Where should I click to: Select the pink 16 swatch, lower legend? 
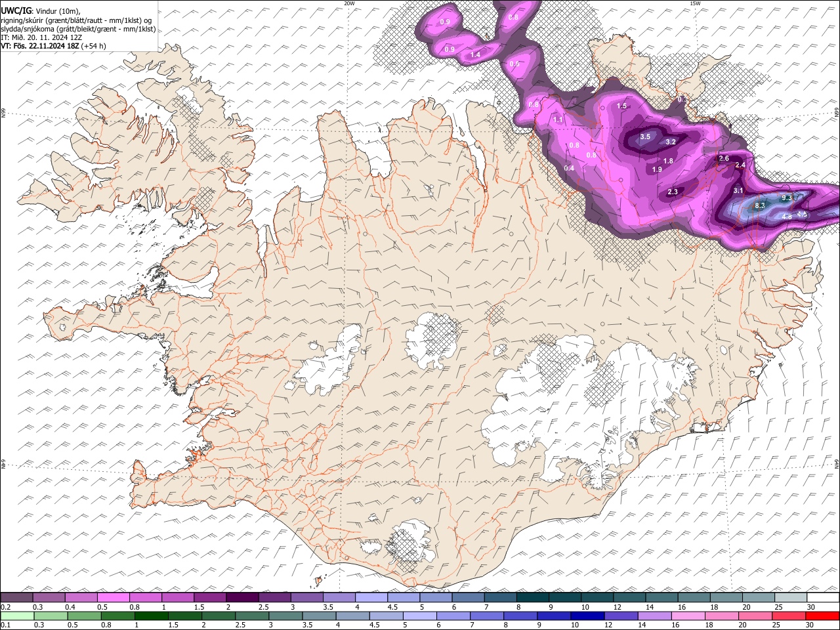tap(688, 616)
